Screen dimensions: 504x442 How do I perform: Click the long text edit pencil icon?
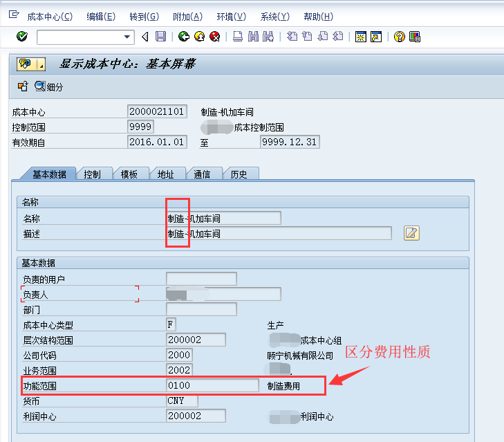coord(411,233)
